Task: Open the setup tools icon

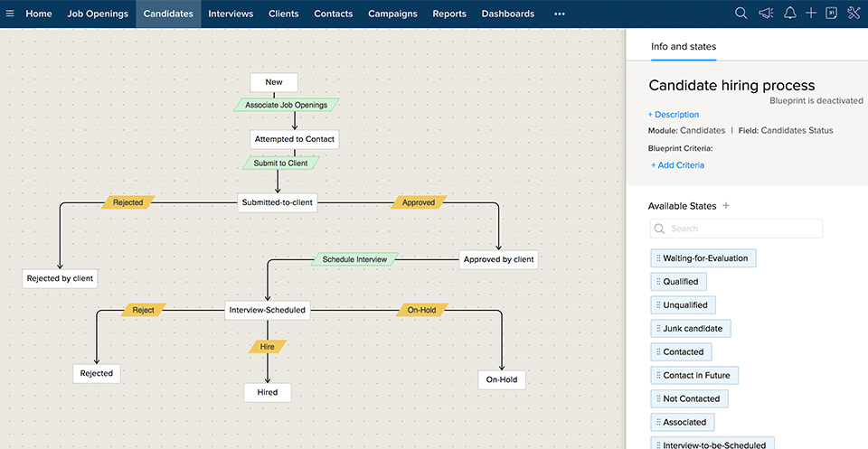Action: coord(853,14)
